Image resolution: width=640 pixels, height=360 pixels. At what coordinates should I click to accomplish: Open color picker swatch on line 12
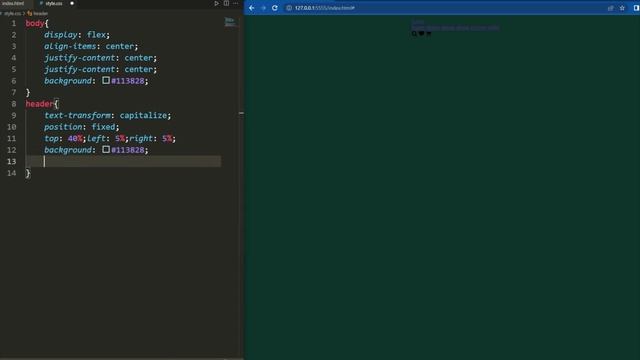(x=106, y=149)
